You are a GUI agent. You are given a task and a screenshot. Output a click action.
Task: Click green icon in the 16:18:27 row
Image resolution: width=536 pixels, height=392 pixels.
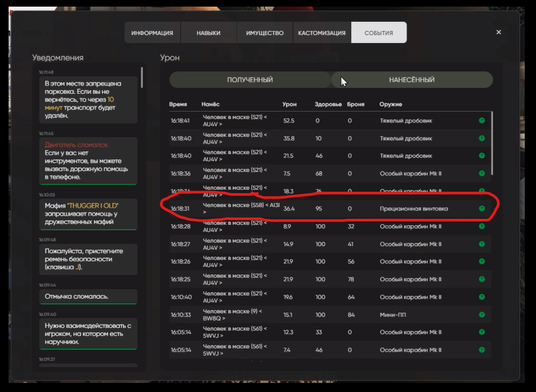point(482,244)
